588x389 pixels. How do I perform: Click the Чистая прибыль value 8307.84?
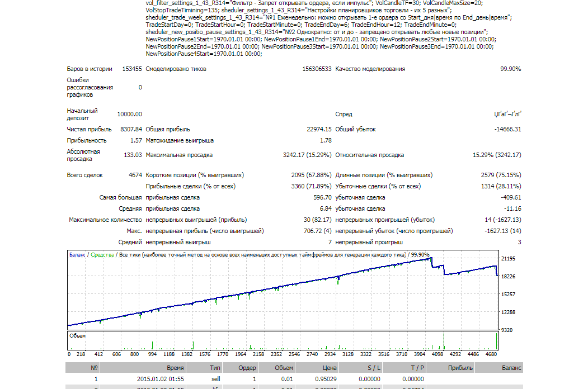click(x=131, y=129)
